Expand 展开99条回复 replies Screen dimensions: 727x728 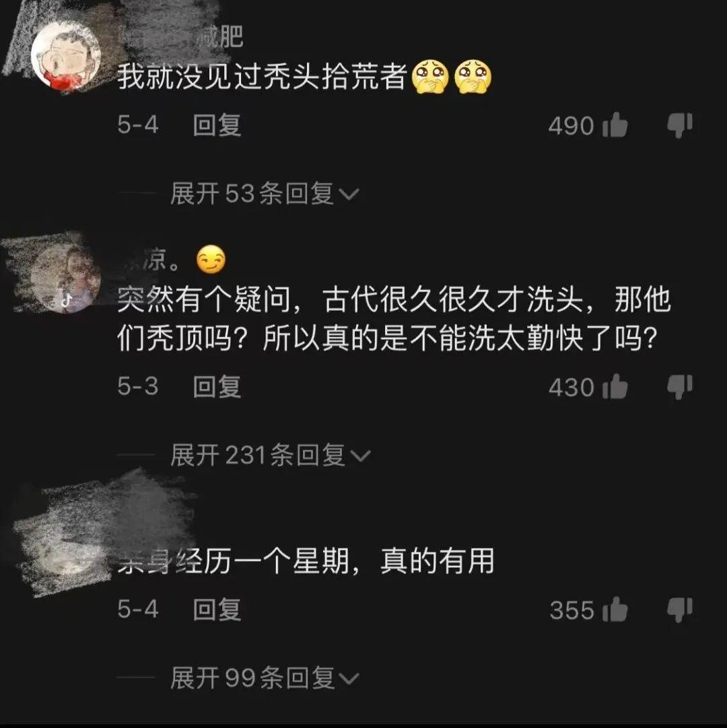pos(265,678)
